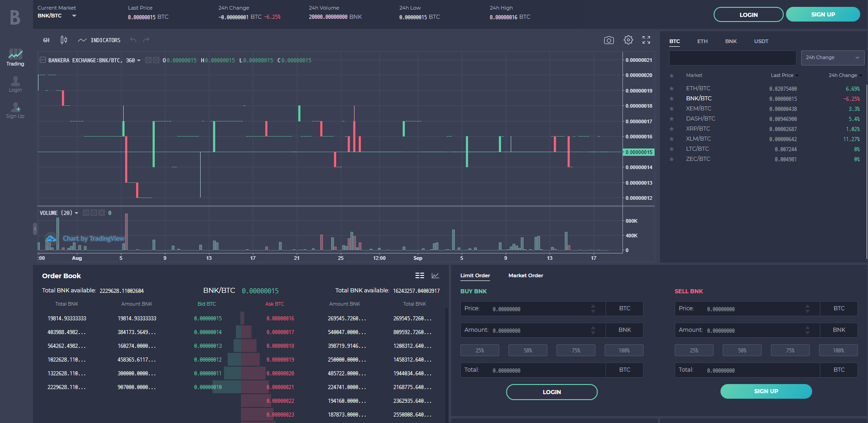Collapse the chart legend with the minus box
Image resolution: width=868 pixels, height=423 pixels.
coord(43,60)
